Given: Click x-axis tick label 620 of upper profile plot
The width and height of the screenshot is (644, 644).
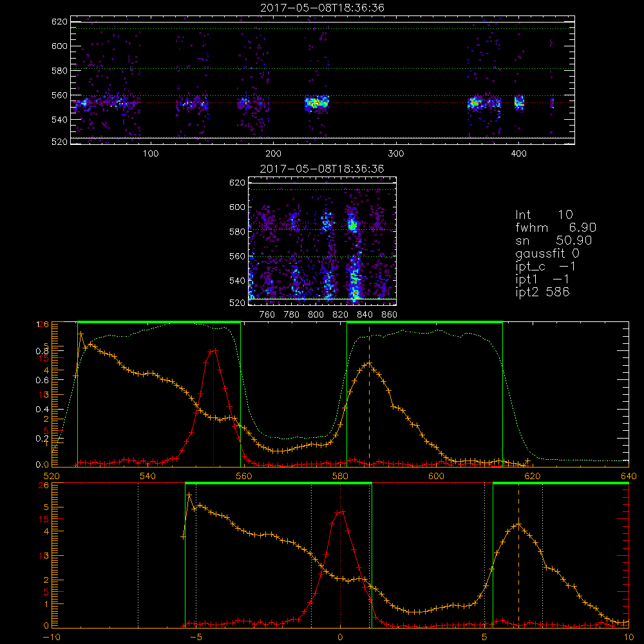Looking at the screenshot, I should tap(533, 476).
